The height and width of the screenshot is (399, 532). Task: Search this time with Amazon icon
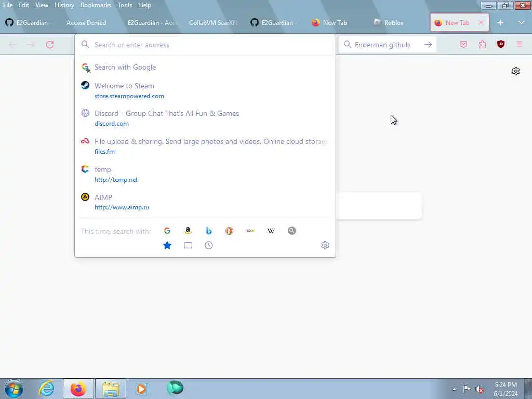tap(188, 231)
